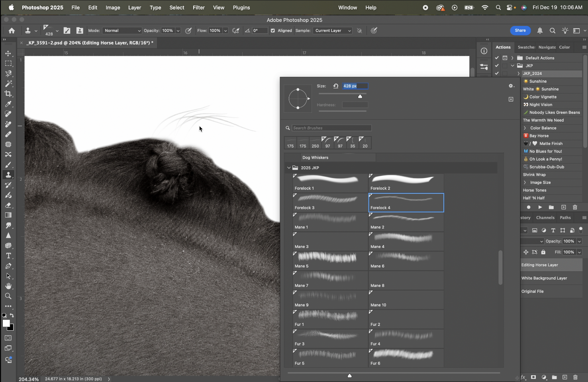Open the blend Mode dropdown
Screen dimensions: 588x382
click(x=122, y=31)
